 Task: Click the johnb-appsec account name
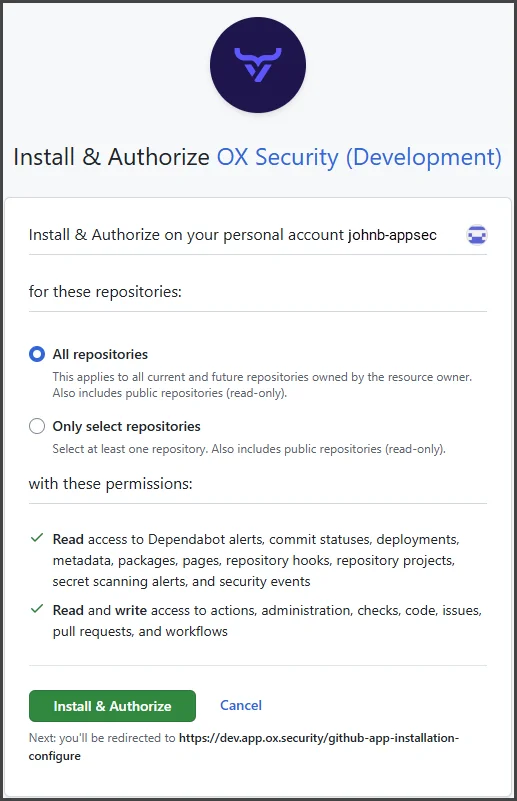pyautogui.click(x=392, y=235)
